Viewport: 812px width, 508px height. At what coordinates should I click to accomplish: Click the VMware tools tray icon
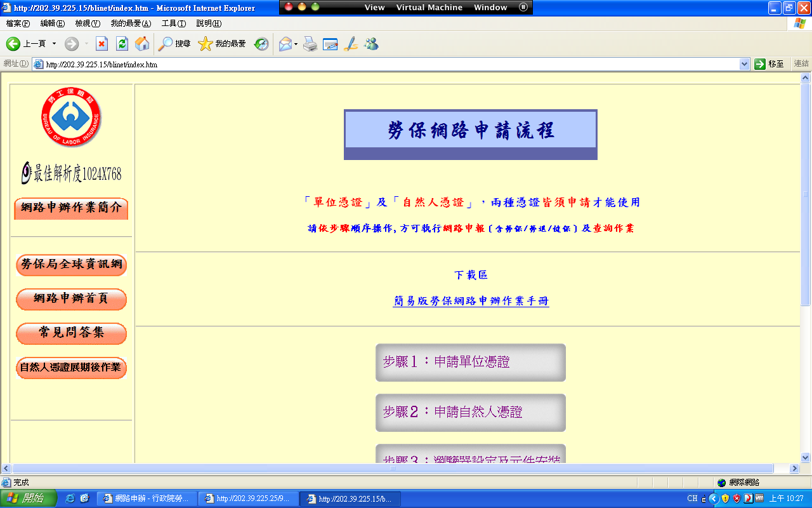pos(759,498)
